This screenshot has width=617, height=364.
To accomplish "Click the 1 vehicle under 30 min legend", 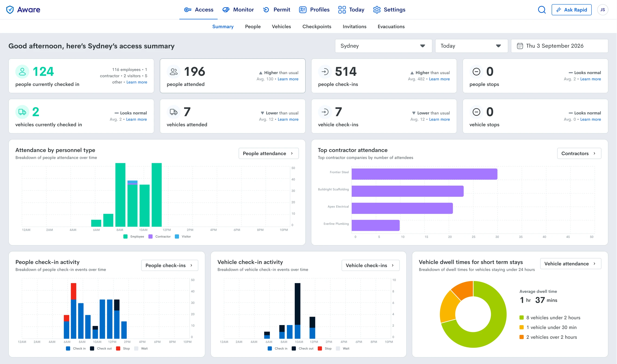I will 548,327.
